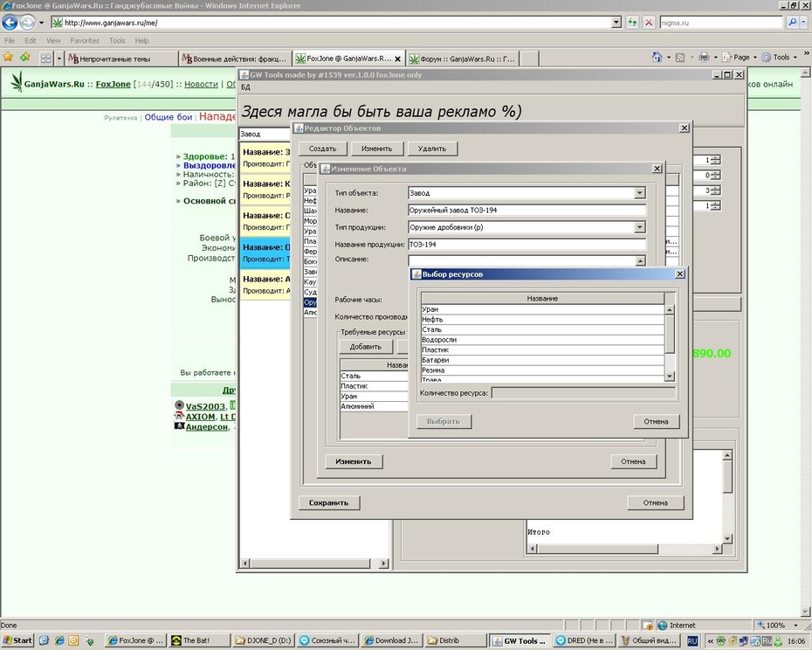This screenshot has width=812, height=650.
Task: Open the Help menu
Action: [x=142, y=40]
